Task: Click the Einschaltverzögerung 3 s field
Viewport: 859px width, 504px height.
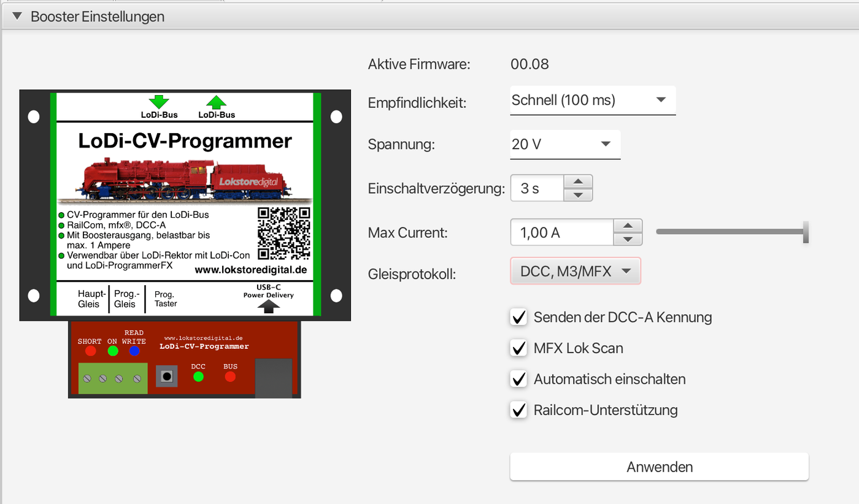Action: tap(537, 188)
